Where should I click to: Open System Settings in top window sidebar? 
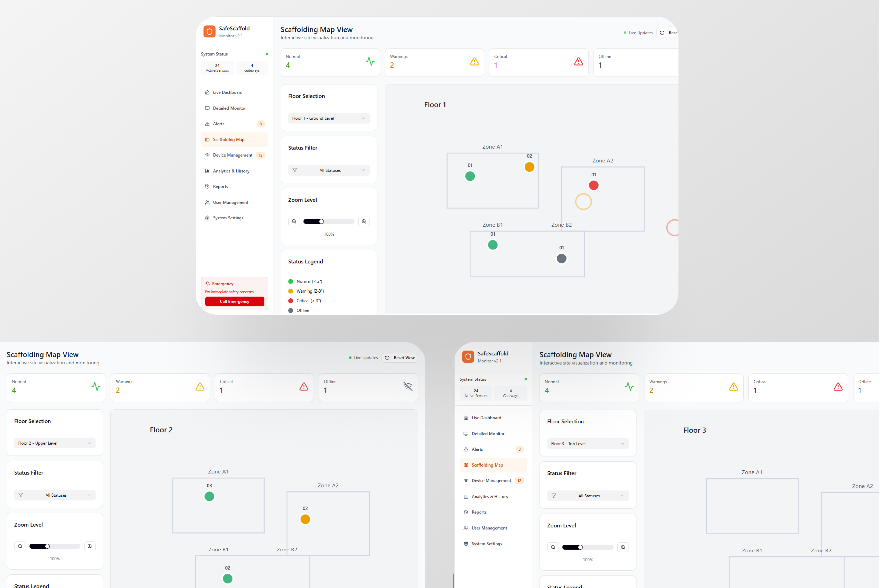coord(235,218)
